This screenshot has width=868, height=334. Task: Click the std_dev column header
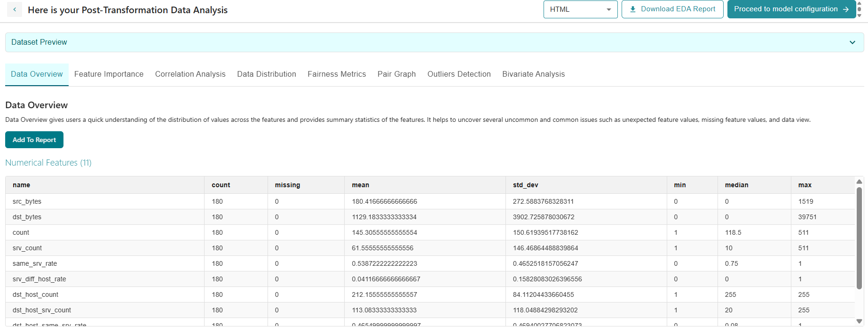pos(525,185)
